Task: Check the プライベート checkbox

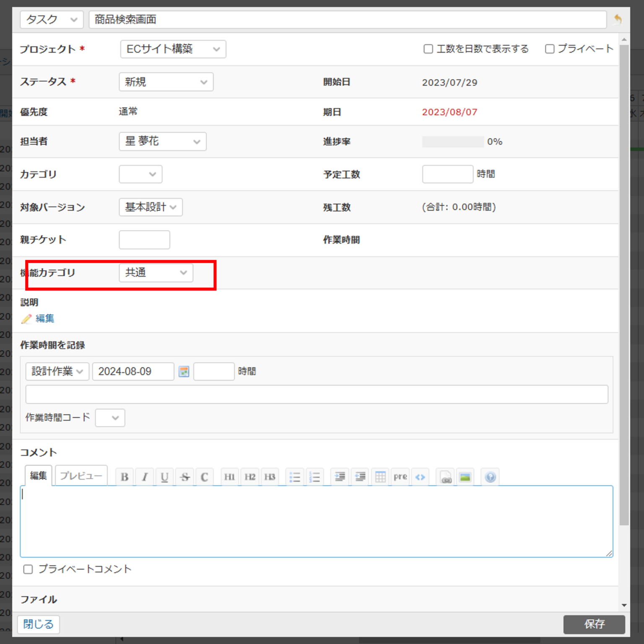Action: point(549,49)
